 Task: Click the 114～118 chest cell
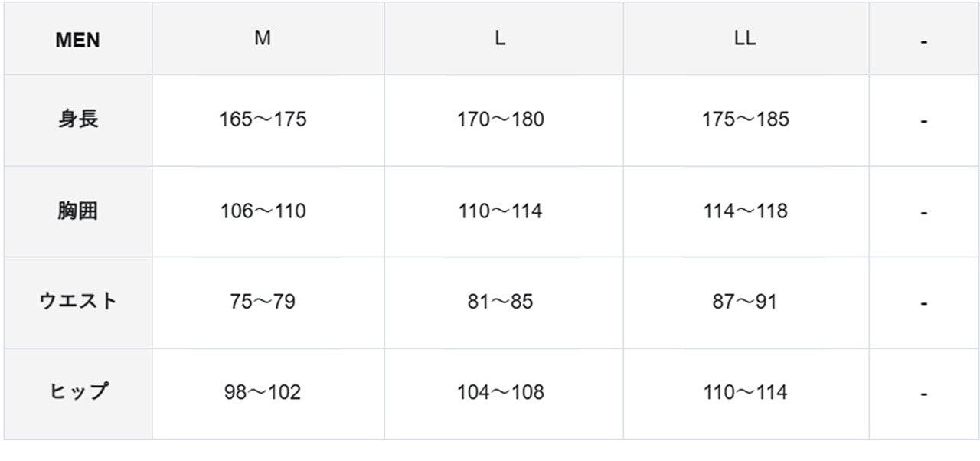745,211
